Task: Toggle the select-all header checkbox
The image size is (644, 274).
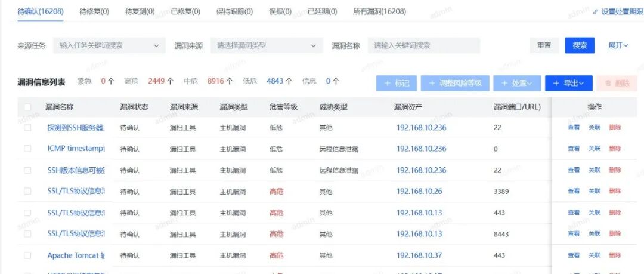Action: coord(27,107)
